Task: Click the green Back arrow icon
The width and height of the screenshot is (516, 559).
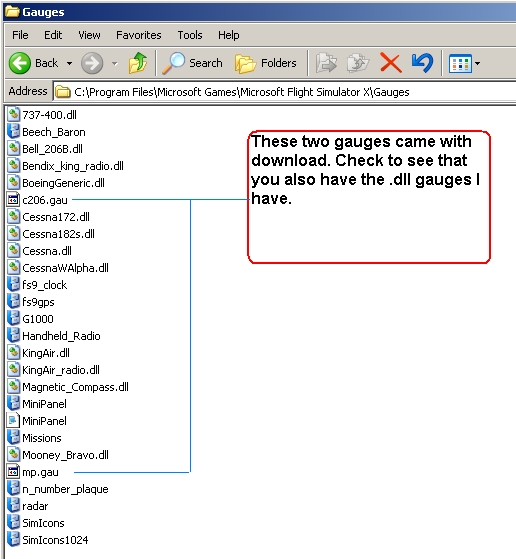Action: (20, 63)
